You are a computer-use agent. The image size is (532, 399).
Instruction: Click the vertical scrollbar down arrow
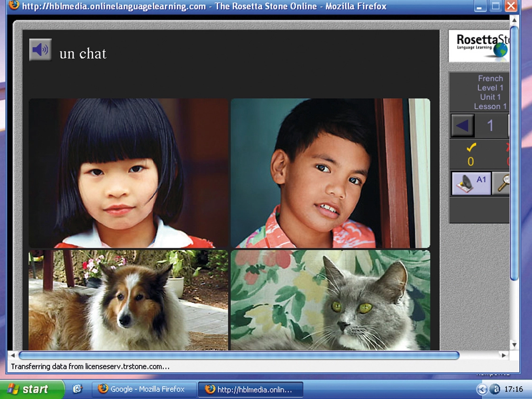514,345
